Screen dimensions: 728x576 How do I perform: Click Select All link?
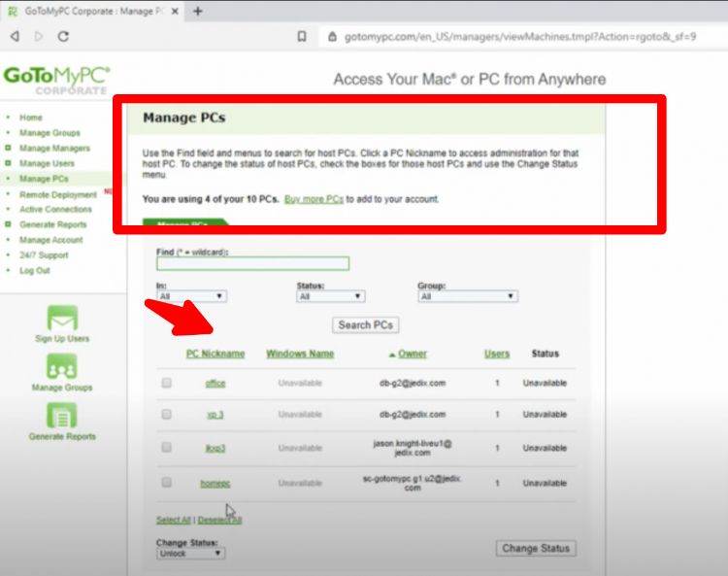click(x=173, y=520)
